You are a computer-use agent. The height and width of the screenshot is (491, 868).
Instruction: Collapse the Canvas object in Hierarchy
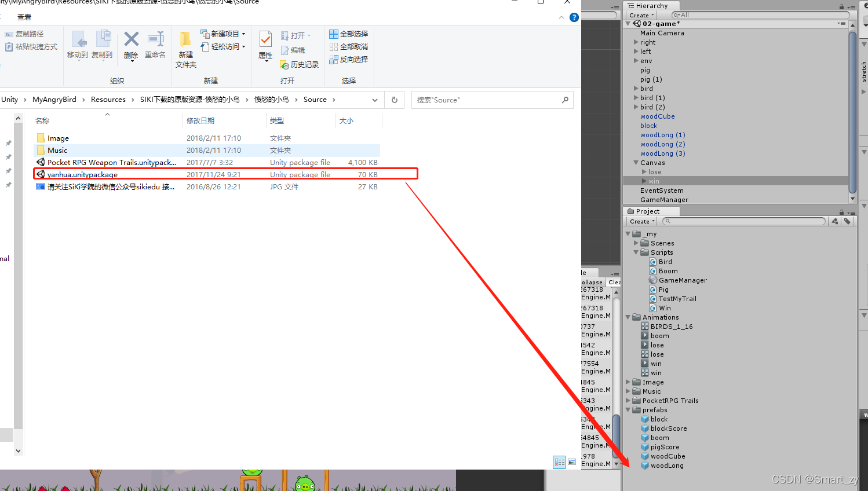pos(636,163)
